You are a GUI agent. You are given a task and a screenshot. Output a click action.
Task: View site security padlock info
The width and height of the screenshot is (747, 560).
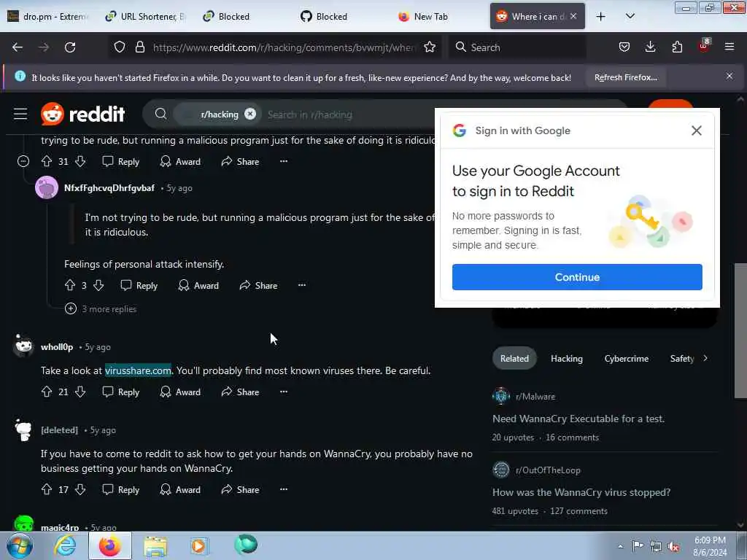pos(139,47)
